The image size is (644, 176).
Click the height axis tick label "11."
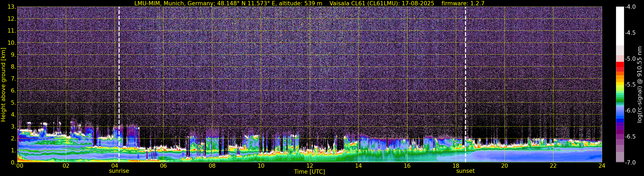[12, 31]
